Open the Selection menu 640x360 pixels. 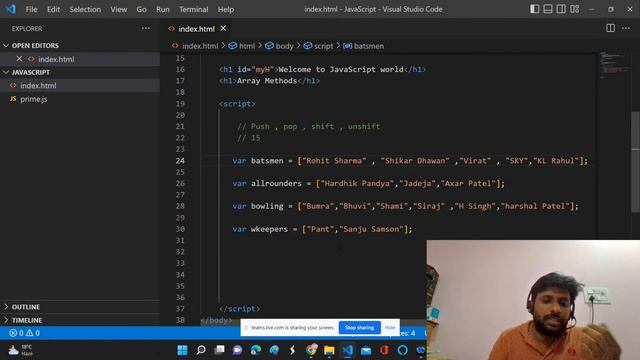pyautogui.click(x=85, y=9)
